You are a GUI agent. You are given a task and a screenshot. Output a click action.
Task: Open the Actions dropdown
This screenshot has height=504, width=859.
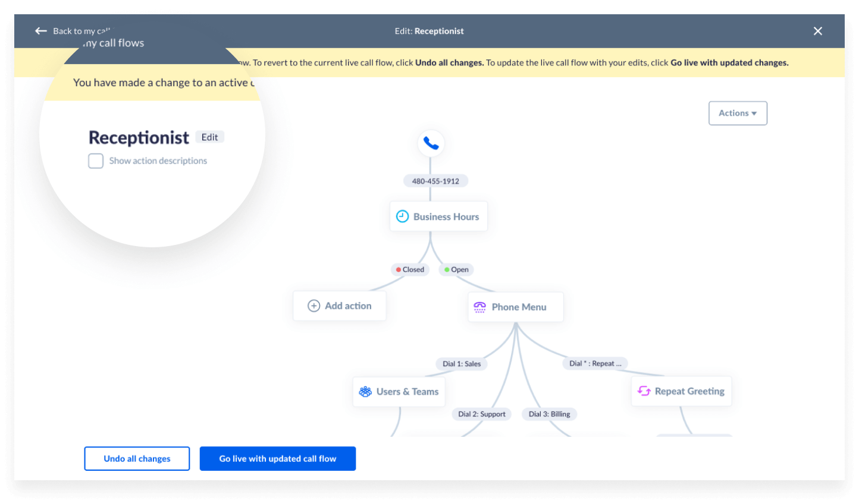coord(738,113)
